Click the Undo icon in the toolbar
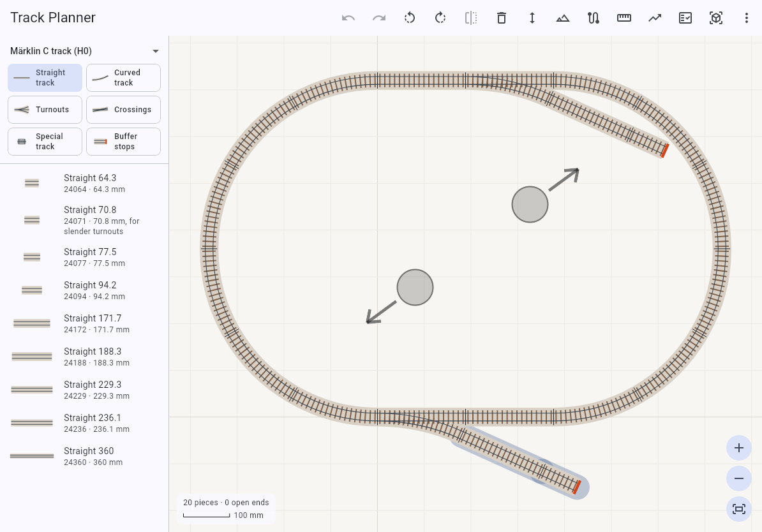762x532 pixels. [x=348, y=18]
